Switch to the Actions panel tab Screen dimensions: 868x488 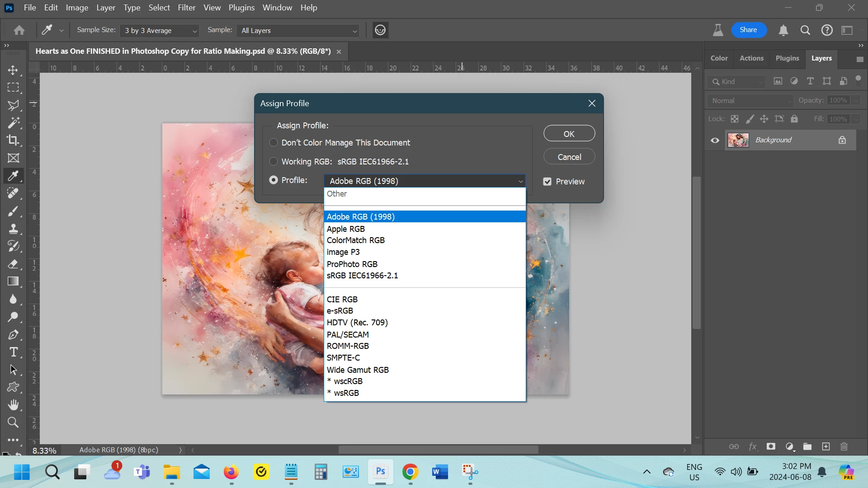coord(751,58)
